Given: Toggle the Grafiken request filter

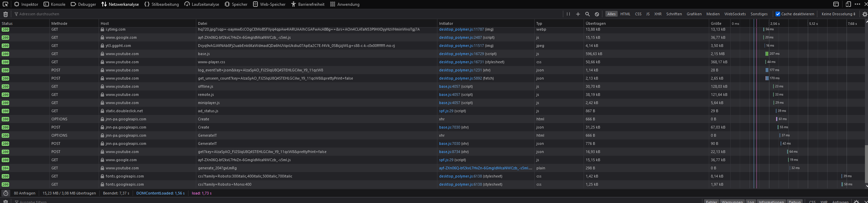Looking at the screenshot, I should pos(694,14).
